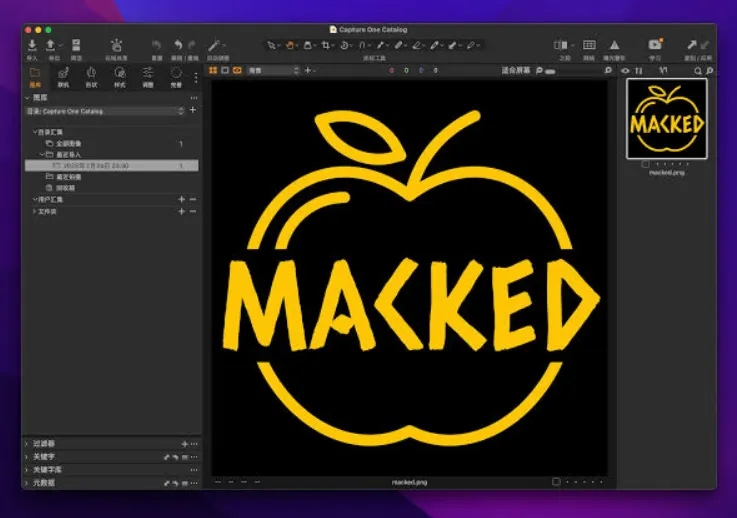Click the zoom-in magnifier in the viewer toolbar
Viewport: 737px width, 518px height.
tap(608, 71)
